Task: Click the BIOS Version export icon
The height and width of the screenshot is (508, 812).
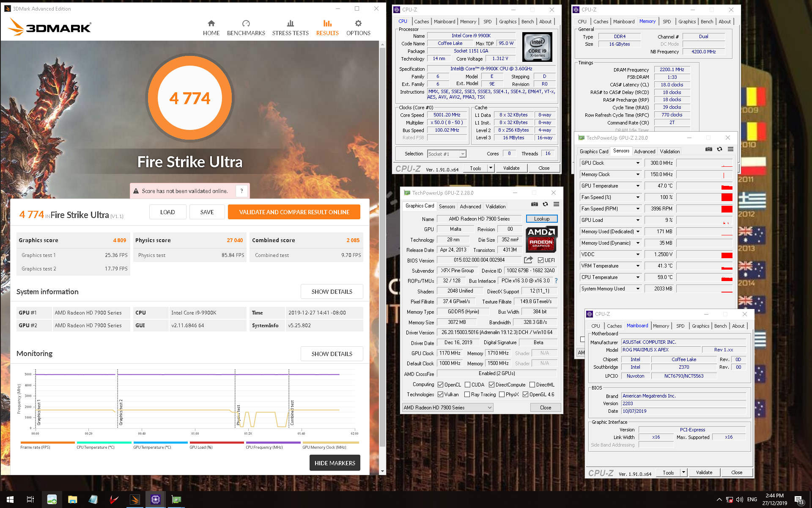Action: [528, 260]
